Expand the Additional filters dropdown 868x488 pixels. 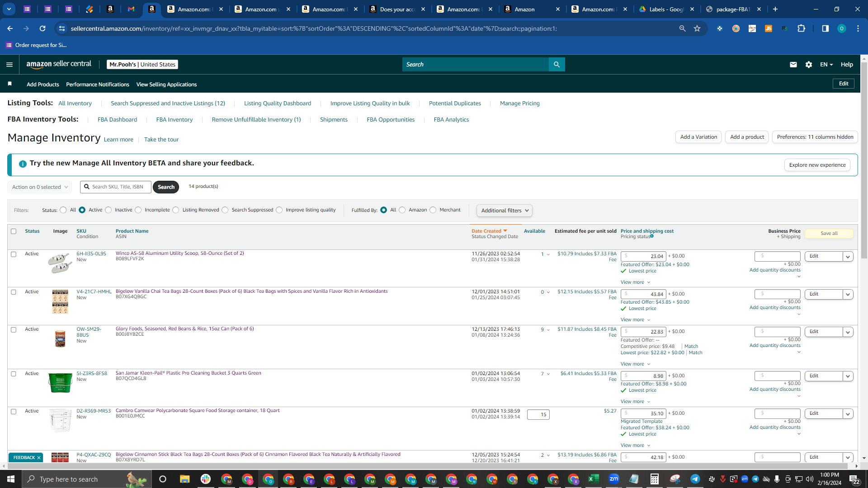pos(505,211)
